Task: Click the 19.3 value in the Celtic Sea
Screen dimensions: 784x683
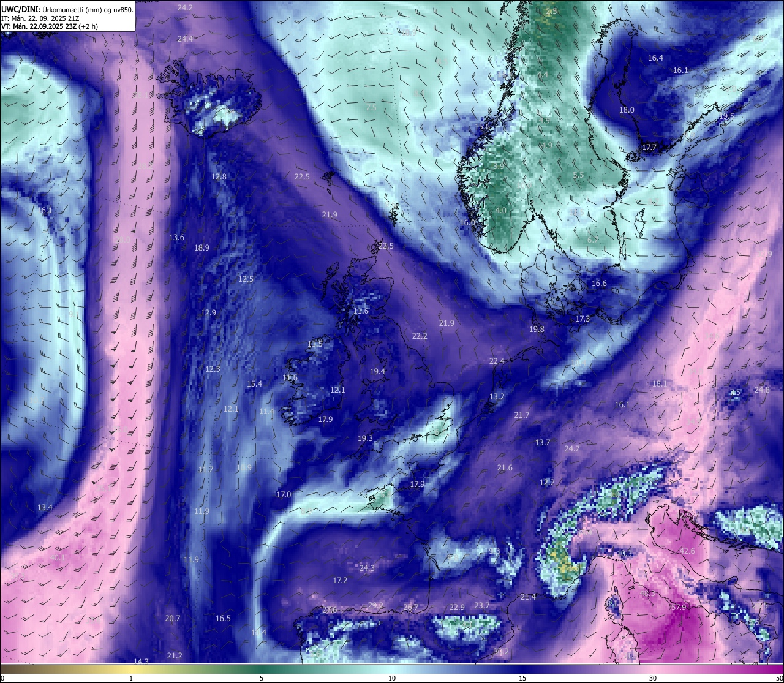Action: [365, 438]
